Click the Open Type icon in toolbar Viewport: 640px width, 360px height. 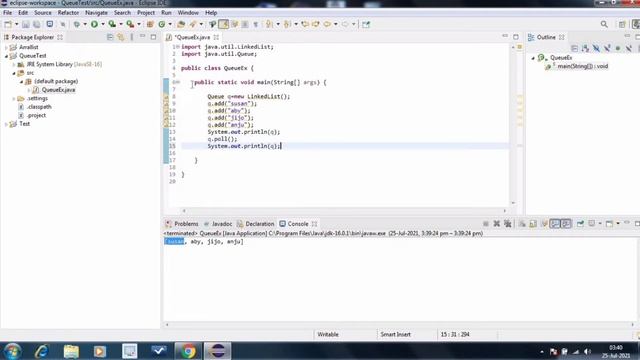click(x=181, y=24)
